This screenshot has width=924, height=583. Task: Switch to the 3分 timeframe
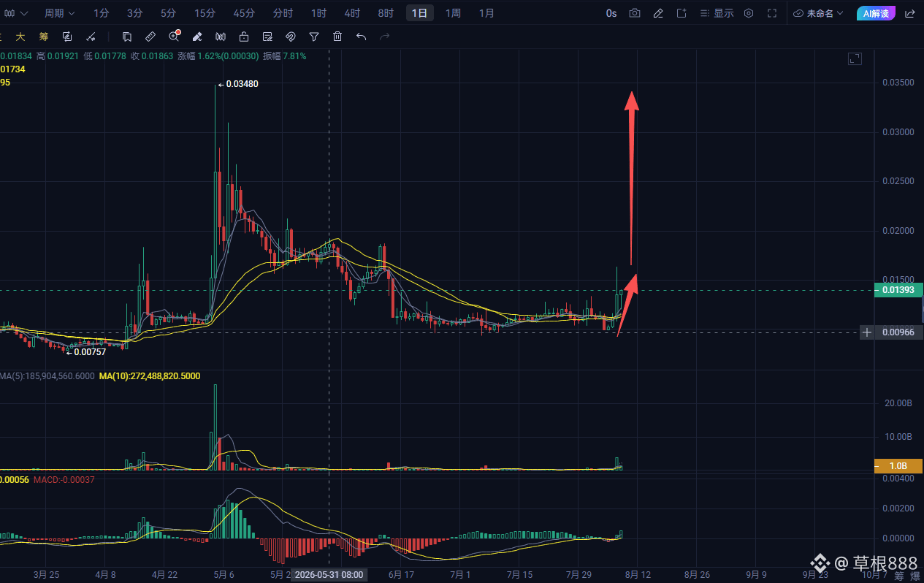click(134, 13)
